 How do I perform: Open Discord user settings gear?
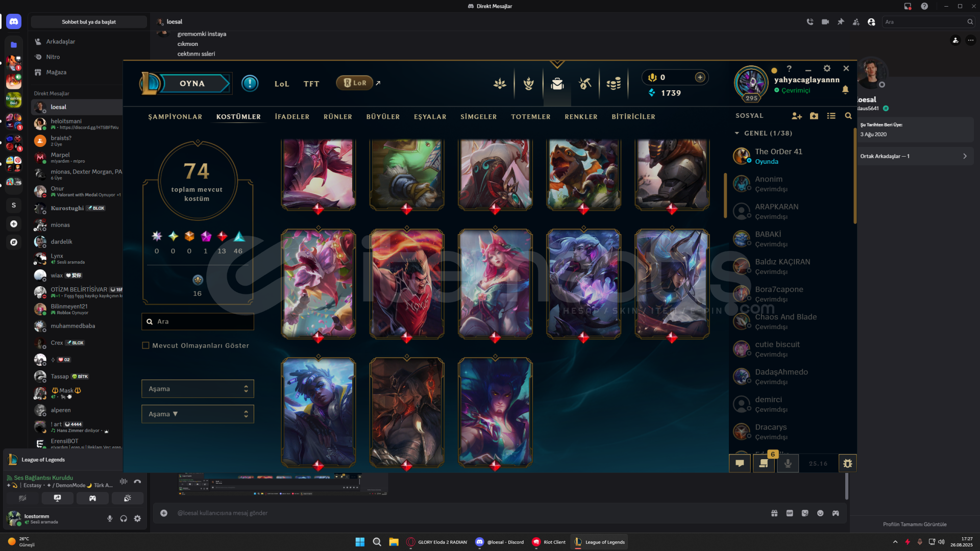(137, 518)
